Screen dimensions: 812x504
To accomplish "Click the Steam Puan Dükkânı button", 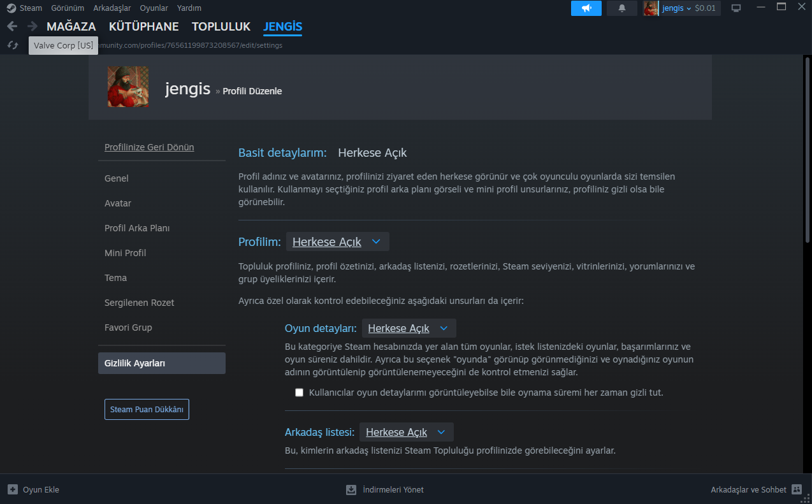I will pyautogui.click(x=147, y=410).
